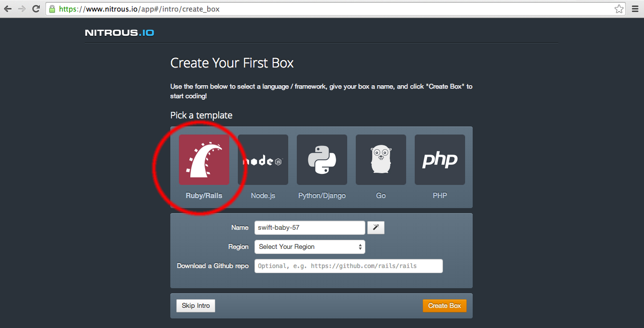This screenshot has height=328, width=644.
Task: Click the Python/Django label text
Action: tap(322, 195)
